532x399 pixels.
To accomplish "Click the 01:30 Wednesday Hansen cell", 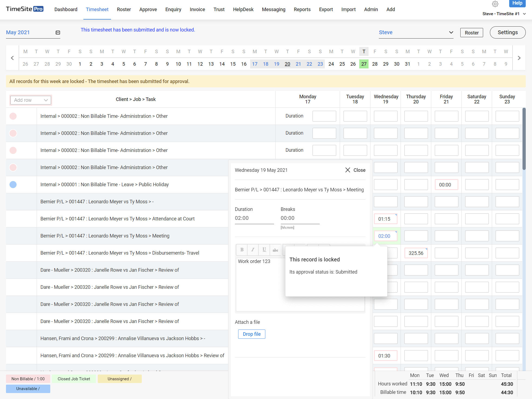I will click(x=385, y=356).
